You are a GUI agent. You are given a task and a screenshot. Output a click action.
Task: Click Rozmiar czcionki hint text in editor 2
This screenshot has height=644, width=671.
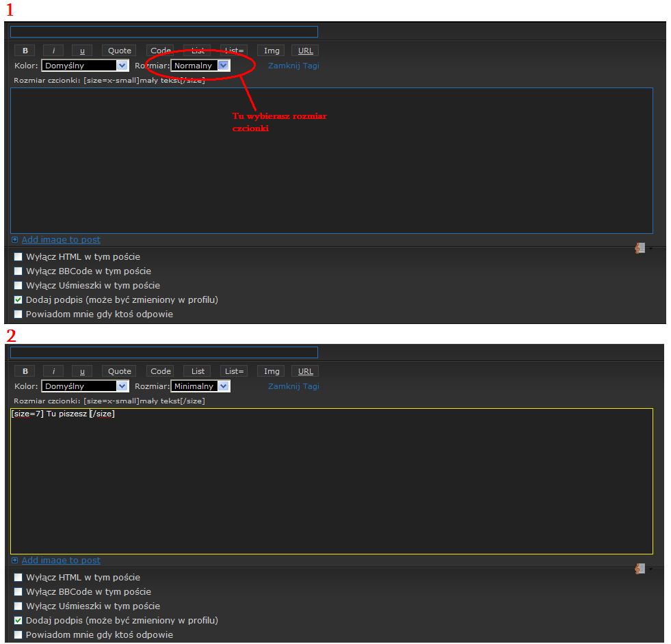[109, 401]
